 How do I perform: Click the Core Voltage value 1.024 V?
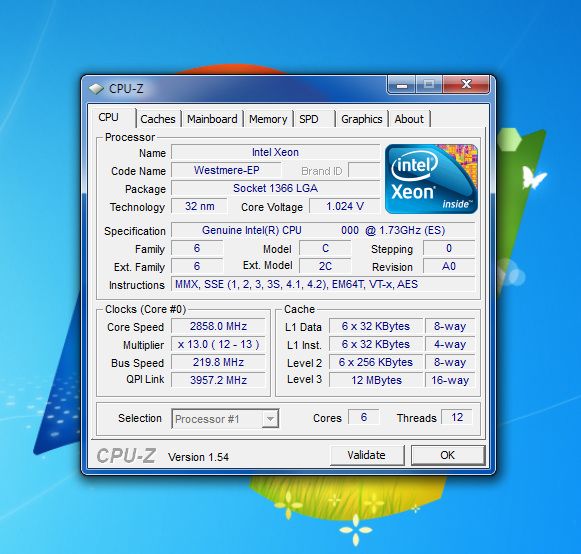coord(345,206)
